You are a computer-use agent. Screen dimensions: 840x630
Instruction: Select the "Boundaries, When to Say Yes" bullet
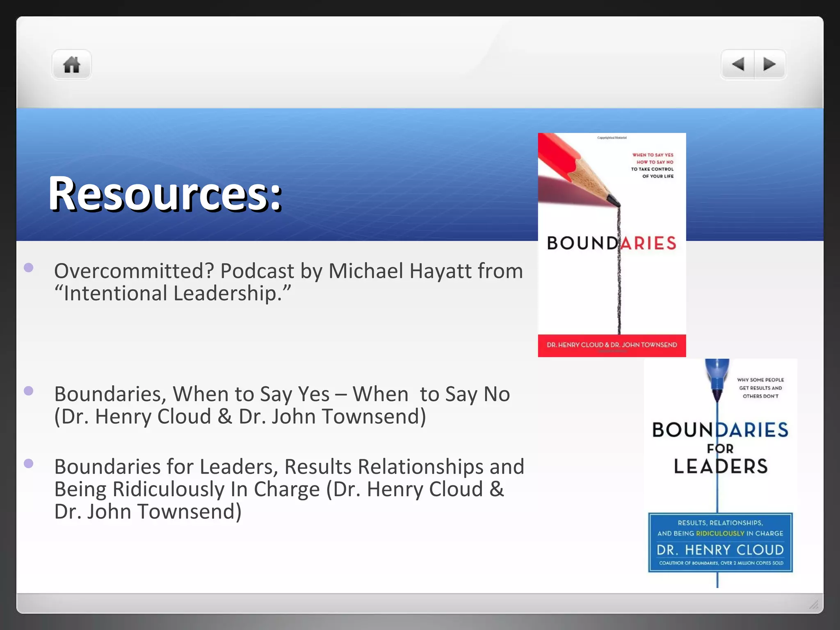[282, 405]
